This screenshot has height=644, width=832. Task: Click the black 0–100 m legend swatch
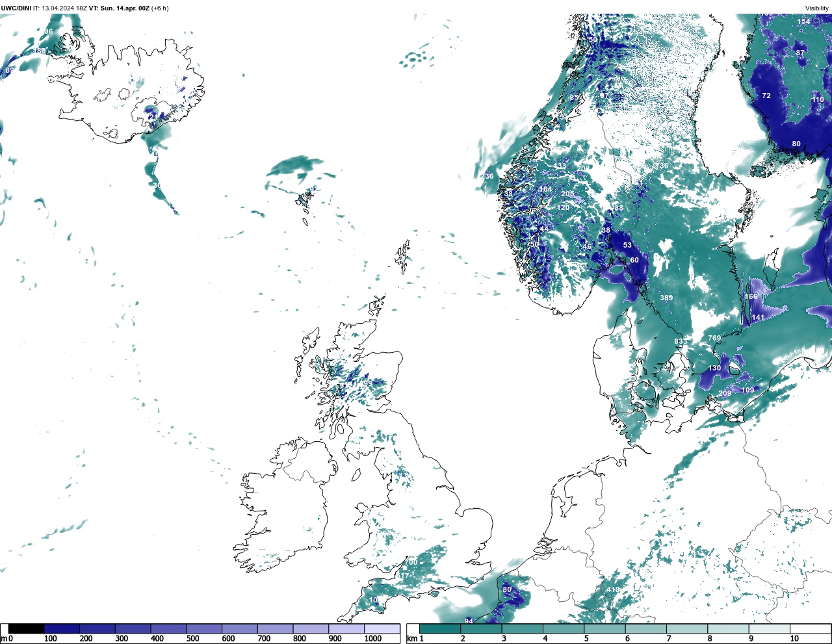point(26,628)
